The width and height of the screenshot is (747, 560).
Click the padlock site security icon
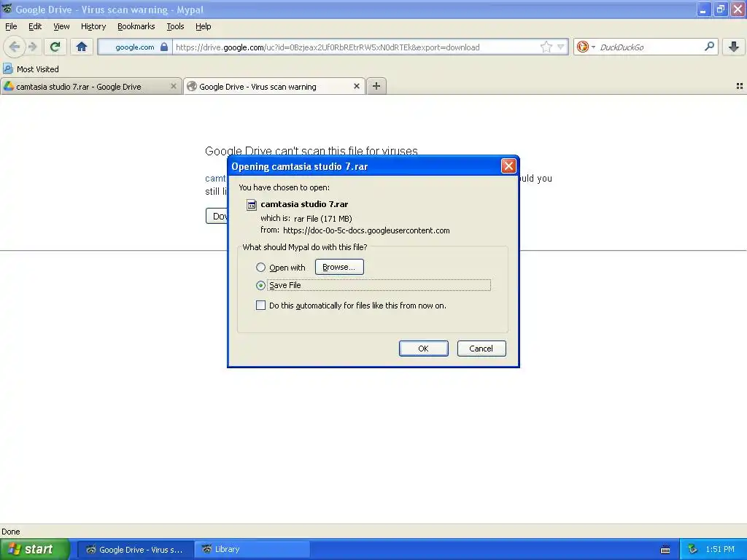(164, 47)
